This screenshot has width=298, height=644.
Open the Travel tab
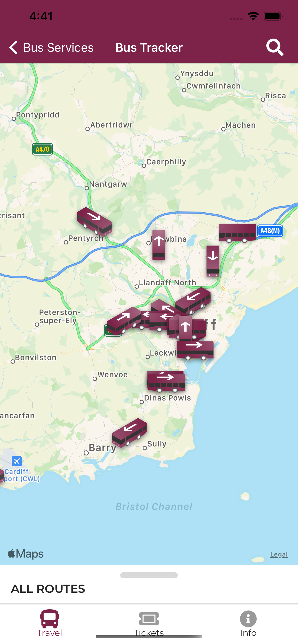click(50, 623)
